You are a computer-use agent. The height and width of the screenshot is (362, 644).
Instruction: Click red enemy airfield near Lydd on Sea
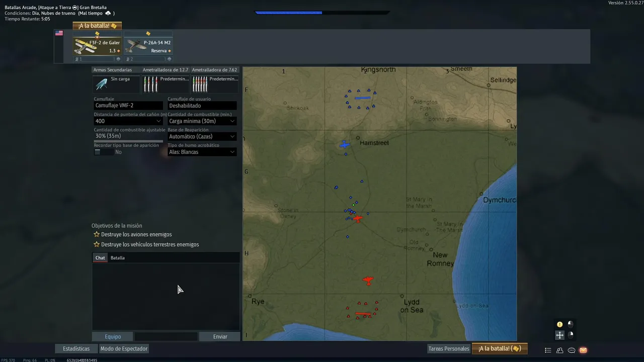(x=363, y=314)
